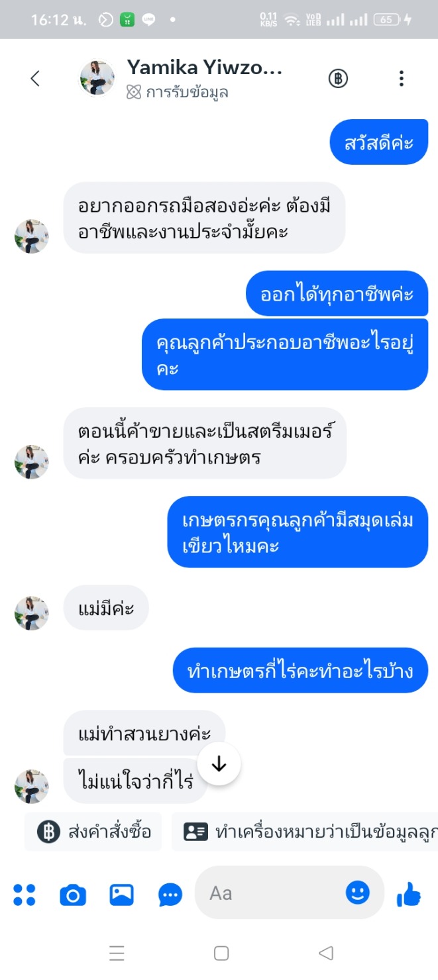Viewport: 438px width, 980px height.
Task: Tap the สวัสดีค่ะ sent message bubble
Action: (379, 142)
